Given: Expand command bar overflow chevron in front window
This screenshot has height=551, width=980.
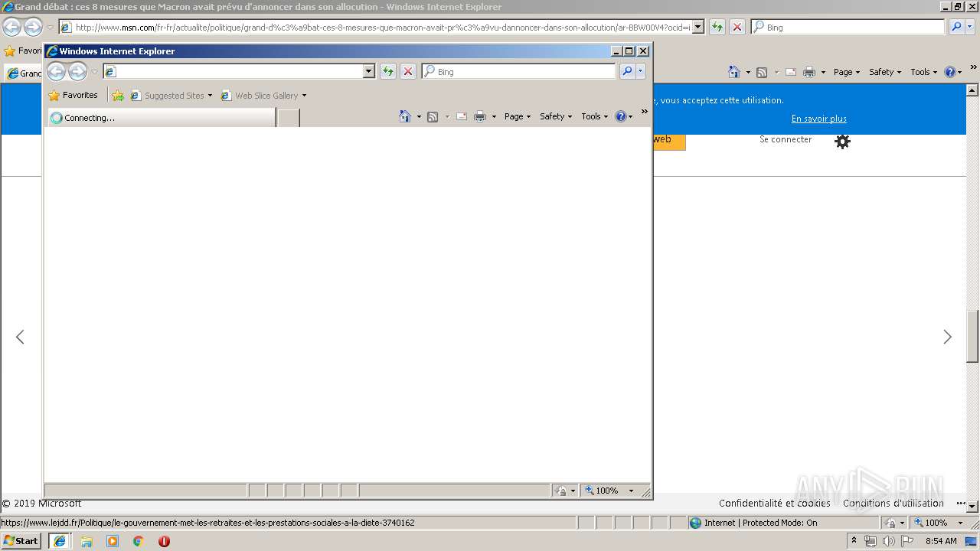Looking at the screenshot, I should click(644, 112).
